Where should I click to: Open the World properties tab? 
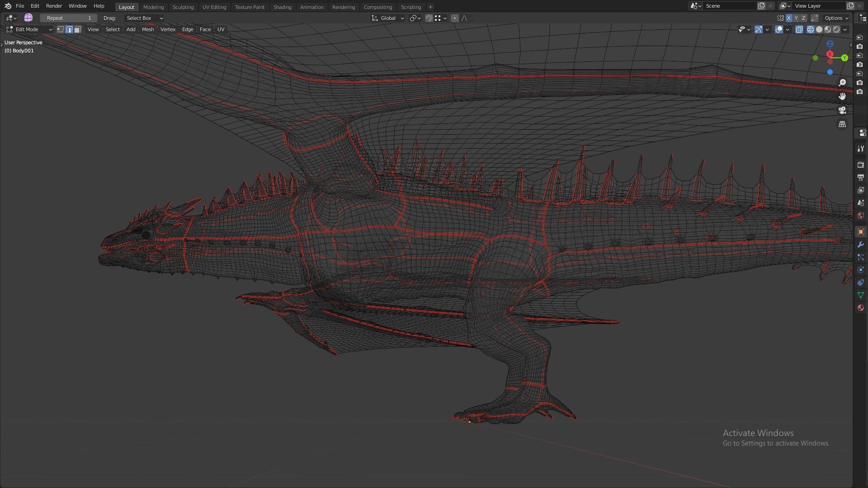861,216
